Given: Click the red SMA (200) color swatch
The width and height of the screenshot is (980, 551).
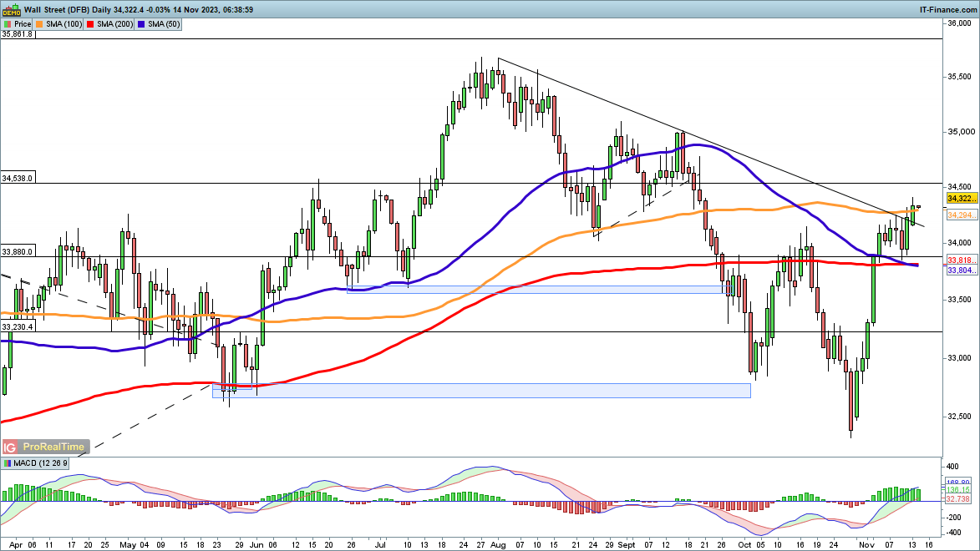Looking at the screenshot, I should 89,24.
